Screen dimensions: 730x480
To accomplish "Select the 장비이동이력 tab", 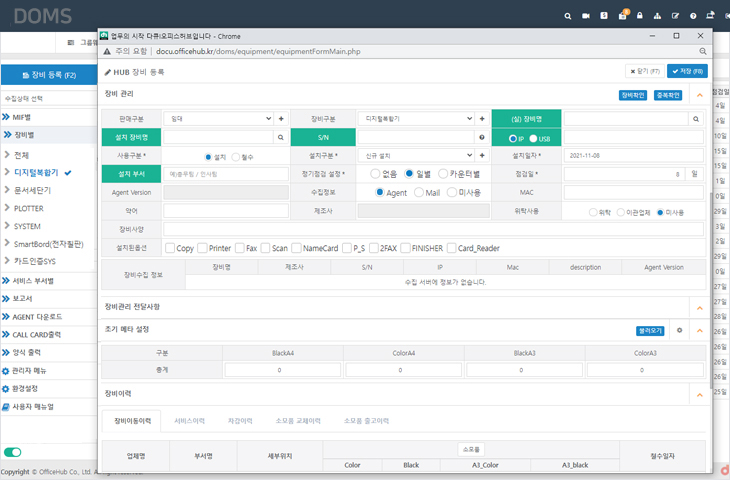I will (132, 421).
